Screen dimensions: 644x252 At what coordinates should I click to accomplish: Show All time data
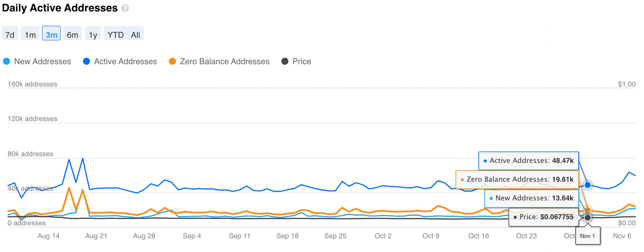135,35
